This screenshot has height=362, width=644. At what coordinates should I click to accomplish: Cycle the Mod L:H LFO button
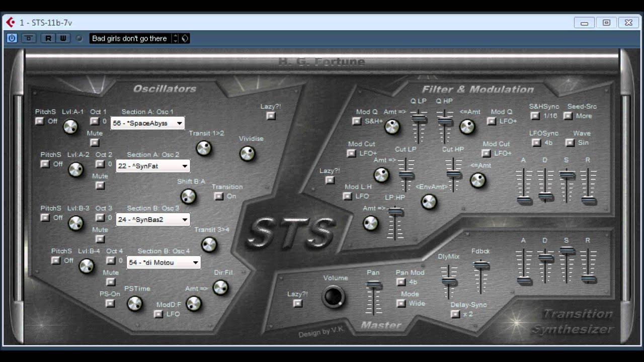pyautogui.click(x=347, y=196)
